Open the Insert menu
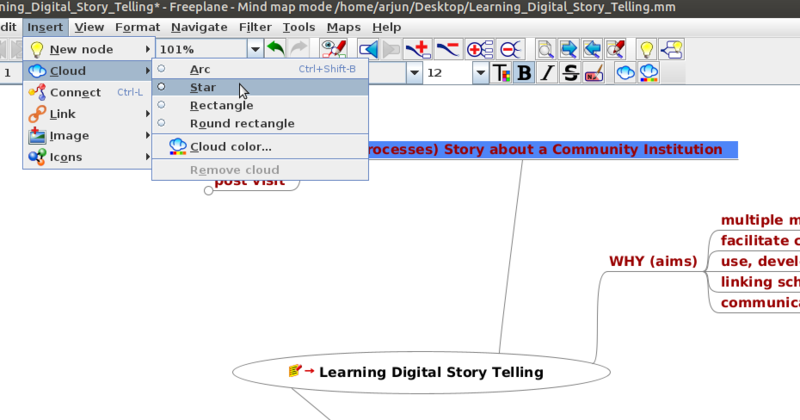 (x=45, y=27)
